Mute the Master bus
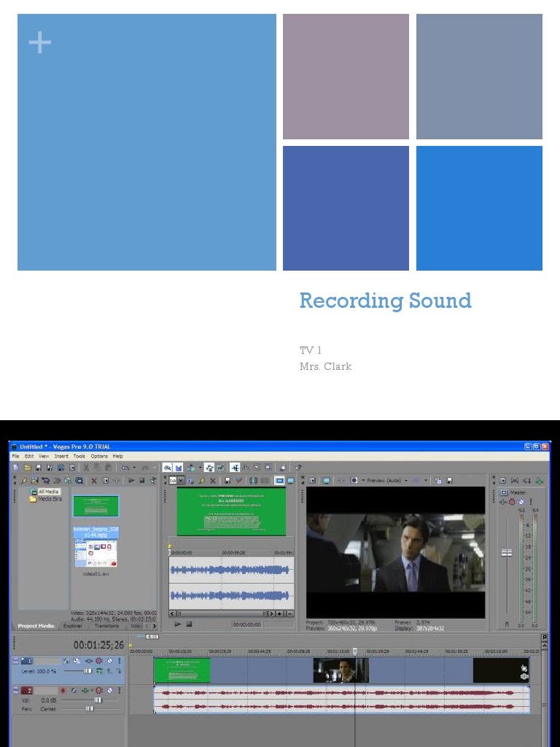The height and width of the screenshot is (747, 560). pos(521,502)
